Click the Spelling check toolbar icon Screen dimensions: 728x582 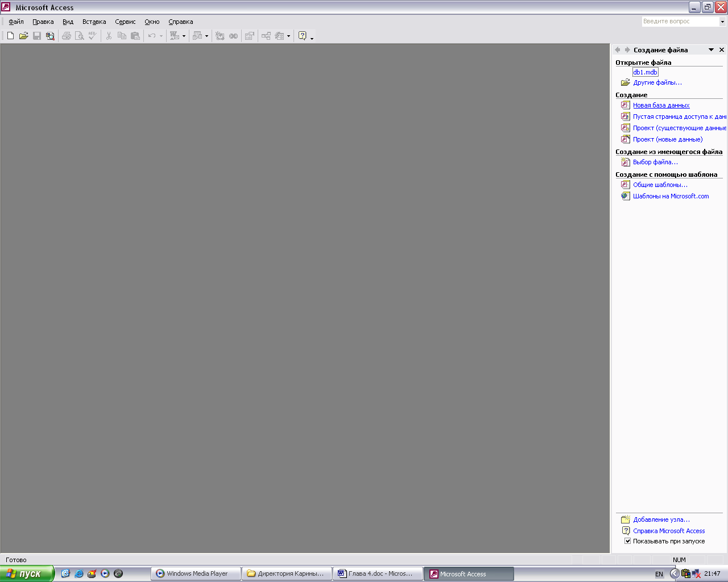[93, 36]
